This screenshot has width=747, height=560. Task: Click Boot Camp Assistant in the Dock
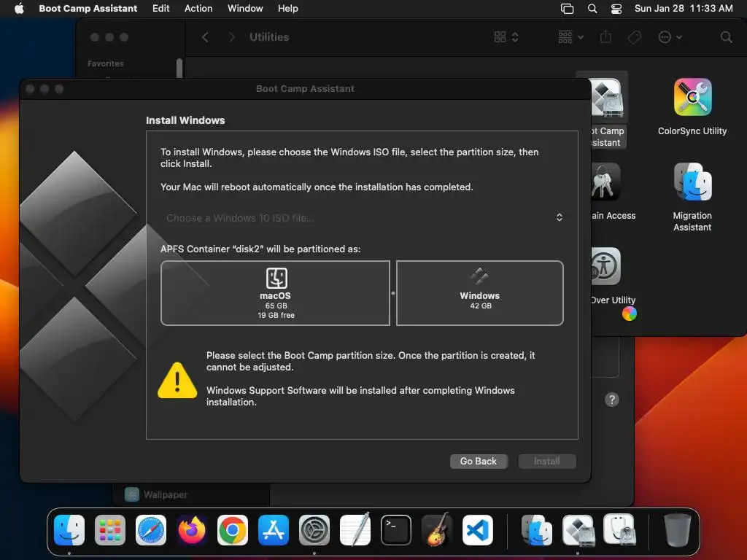pyautogui.click(x=578, y=529)
